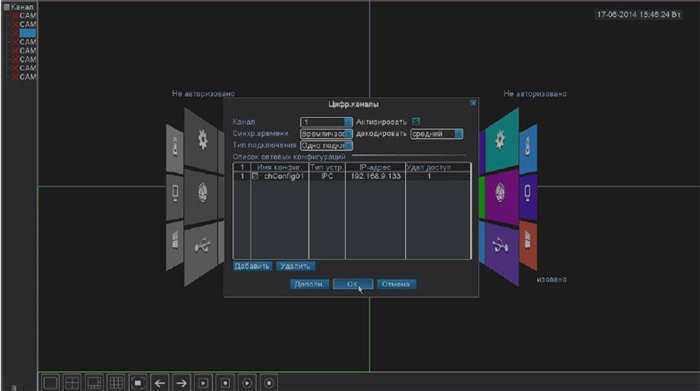
Task: Click IP address 192.168.9.133 cell
Action: [375, 176]
